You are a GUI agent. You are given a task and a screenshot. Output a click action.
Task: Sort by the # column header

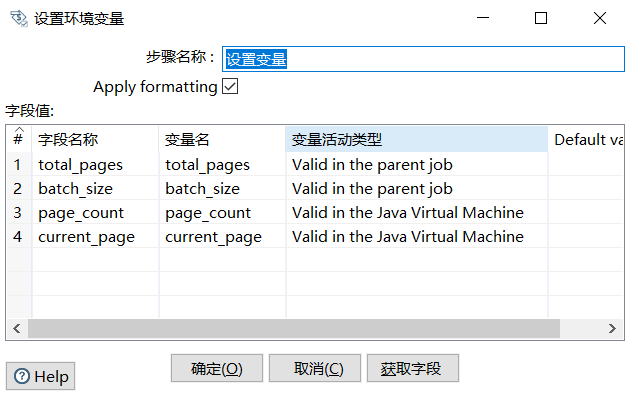[x=18, y=139]
